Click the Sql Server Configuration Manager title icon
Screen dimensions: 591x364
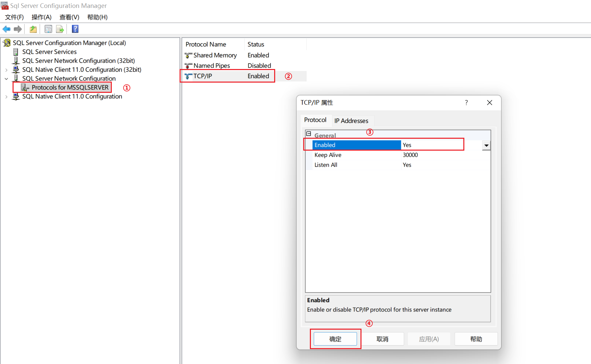[x=5, y=6]
